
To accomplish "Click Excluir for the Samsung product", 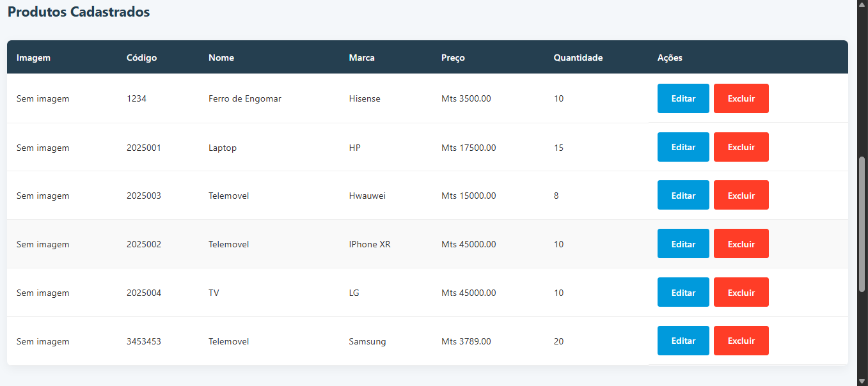I will 741,341.
